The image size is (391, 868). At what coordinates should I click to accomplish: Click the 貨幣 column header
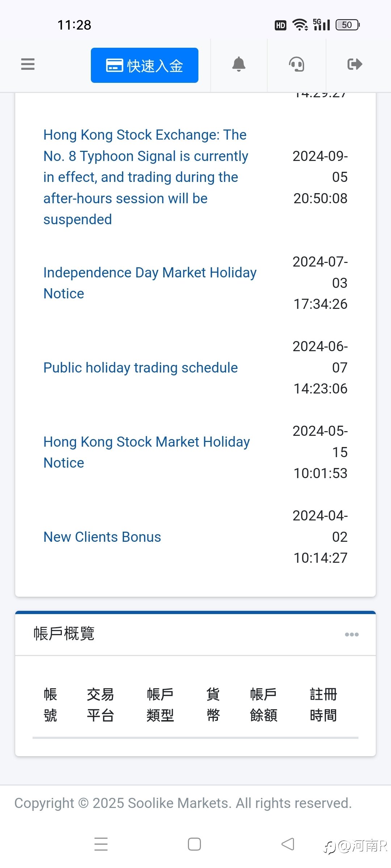[213, 705]
